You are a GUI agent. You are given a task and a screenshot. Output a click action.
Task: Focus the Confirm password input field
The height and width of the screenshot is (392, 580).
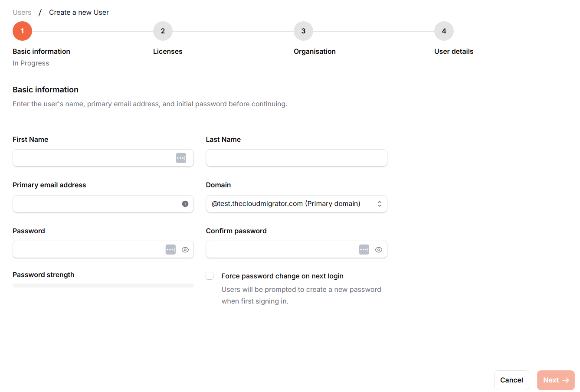pos(296,249)
